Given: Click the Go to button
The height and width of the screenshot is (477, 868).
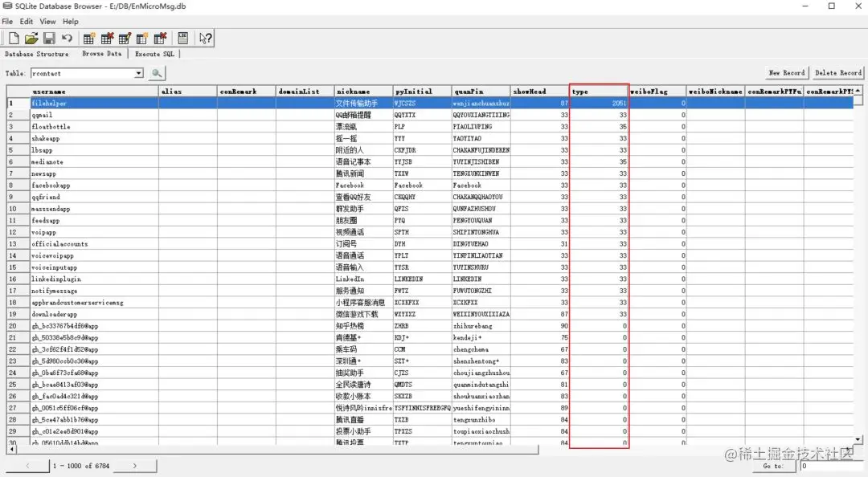Looking at the screenshot, I should pos(773,466).
